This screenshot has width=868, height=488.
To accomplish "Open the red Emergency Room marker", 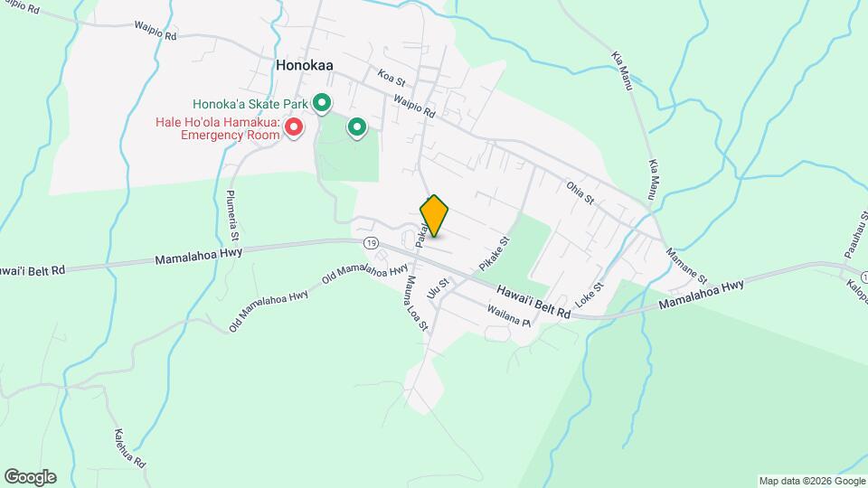I will [294, 127].
